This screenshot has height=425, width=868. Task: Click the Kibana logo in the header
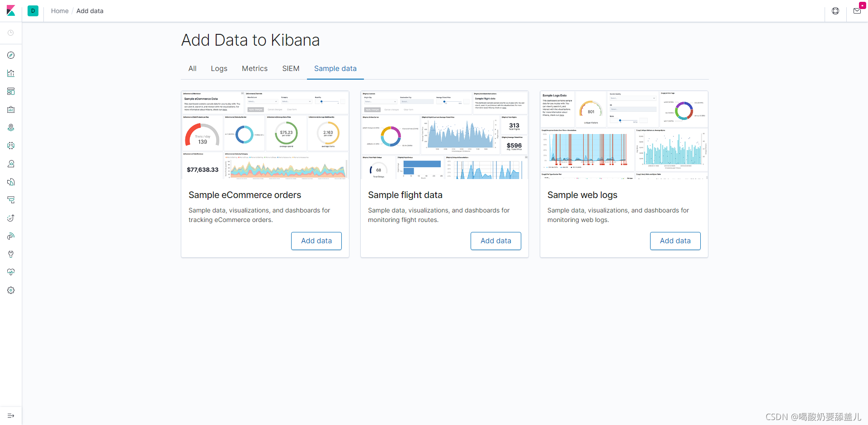pyautogui.click(x=11, y=11)
